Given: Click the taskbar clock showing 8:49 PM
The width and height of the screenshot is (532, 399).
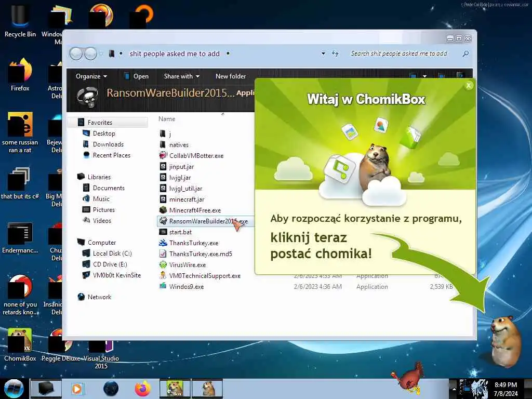Looking at the screenshot, I should (x=506, y=389).
